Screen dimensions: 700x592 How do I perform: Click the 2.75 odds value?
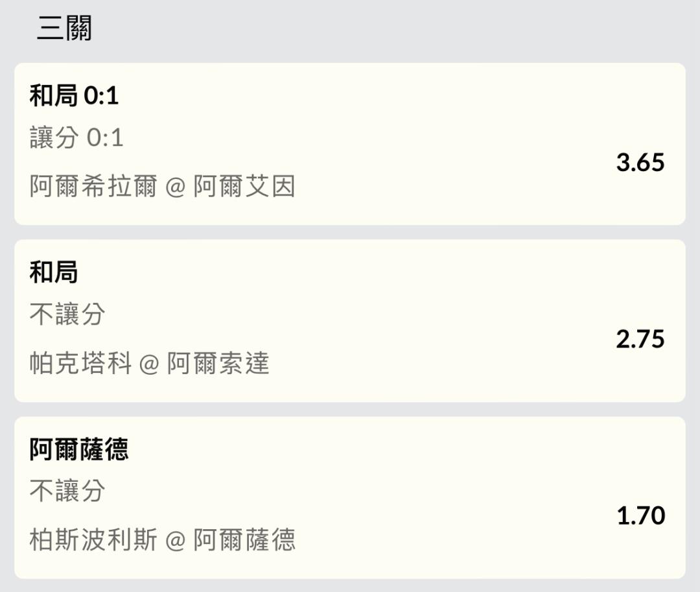[640, 339]
